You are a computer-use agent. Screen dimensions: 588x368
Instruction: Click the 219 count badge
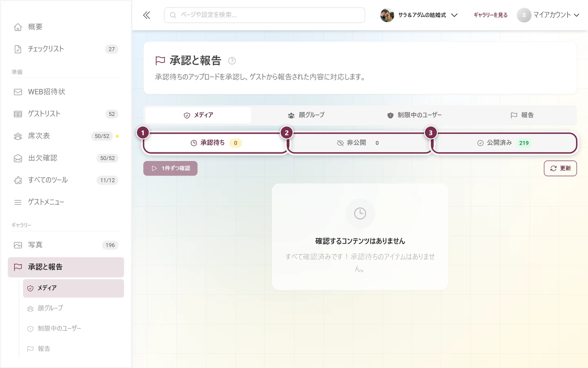pyautogui.click(x=524, y=143)
